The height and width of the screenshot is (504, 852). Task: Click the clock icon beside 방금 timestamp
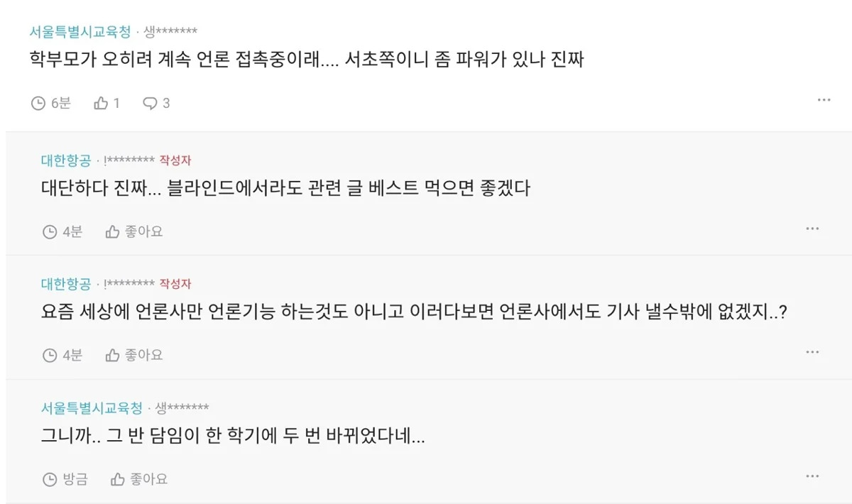[x=50, y=479]
